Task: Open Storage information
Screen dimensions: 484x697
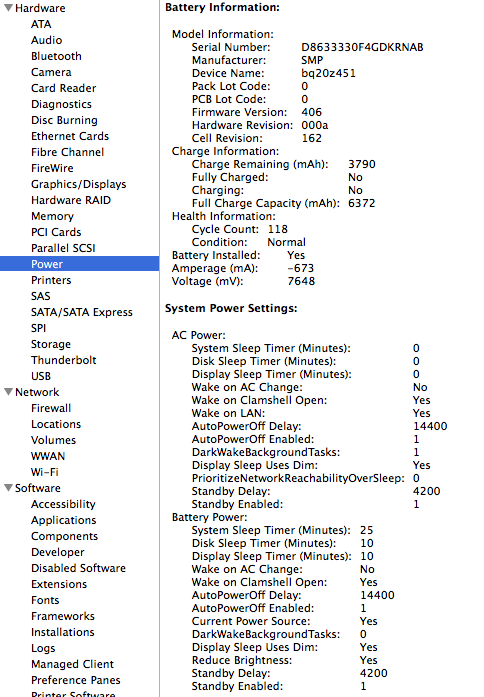Action: click(51, 344)
